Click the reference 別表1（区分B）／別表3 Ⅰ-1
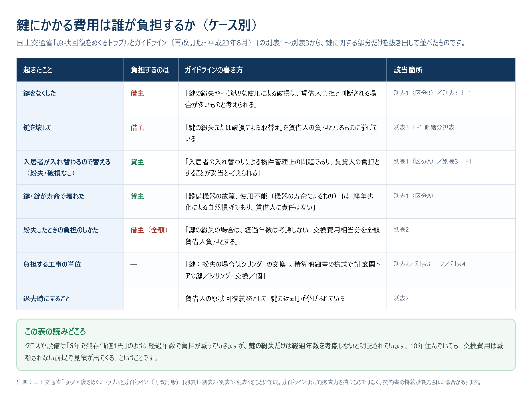The width and height of the screenshot is (532, 398). click(x=432, y=93)
